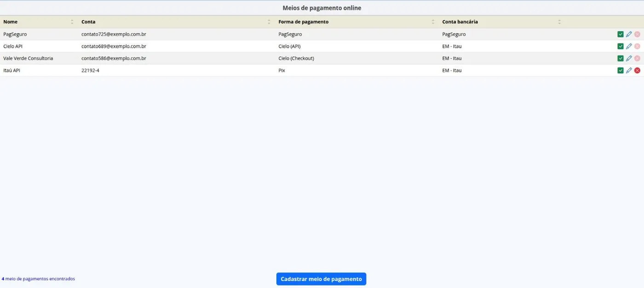Click the Cielo (API) payment form cell
The image size is (644, 288).
pyautogui.click(x=289, y=46)
